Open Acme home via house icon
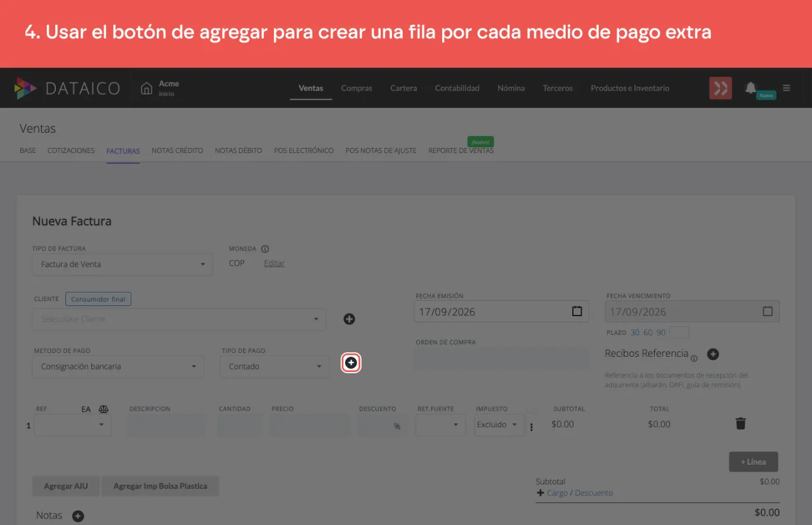The height and width of the screenshot is (525, 812). (147, 88)
